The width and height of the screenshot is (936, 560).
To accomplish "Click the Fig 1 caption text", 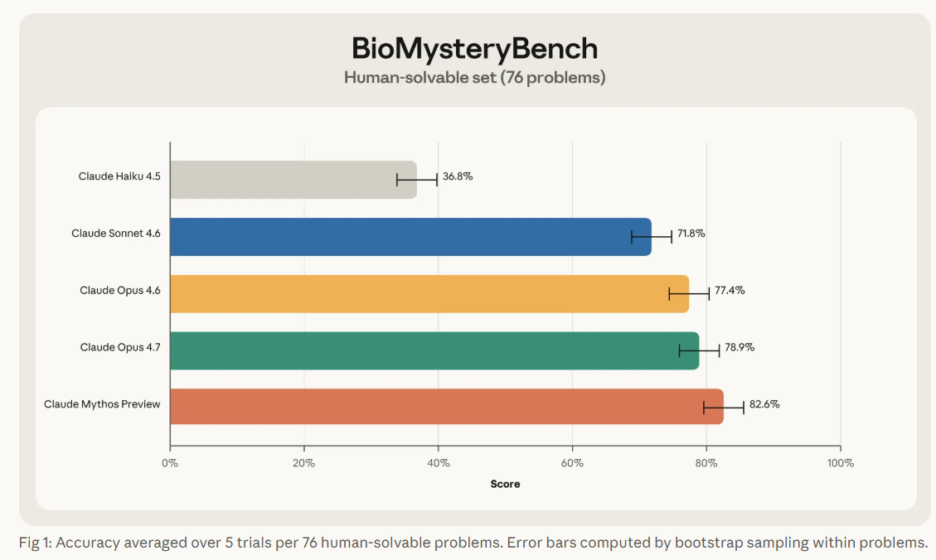I will click(472, 543).
